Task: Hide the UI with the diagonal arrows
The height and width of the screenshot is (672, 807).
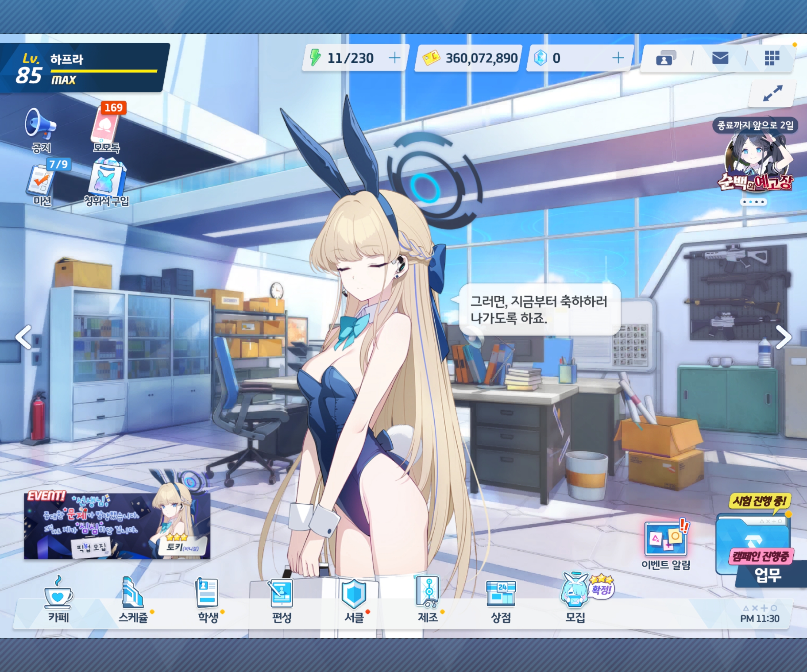Action: pyautogui.click(x=773, y=93)
